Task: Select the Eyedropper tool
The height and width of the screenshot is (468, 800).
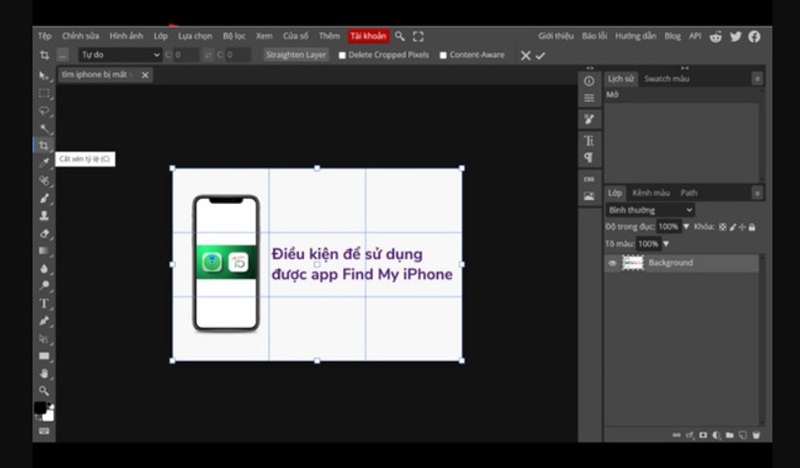Action: point(44,163)
